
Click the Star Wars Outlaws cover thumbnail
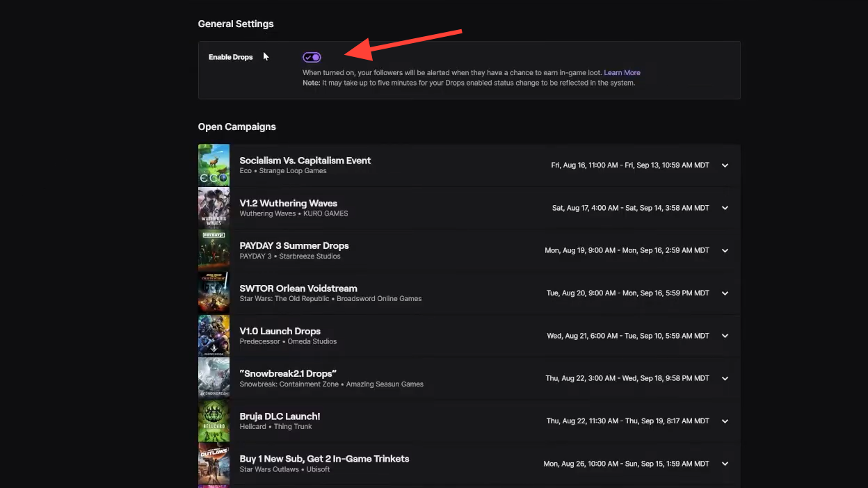[x=214, y=464]
